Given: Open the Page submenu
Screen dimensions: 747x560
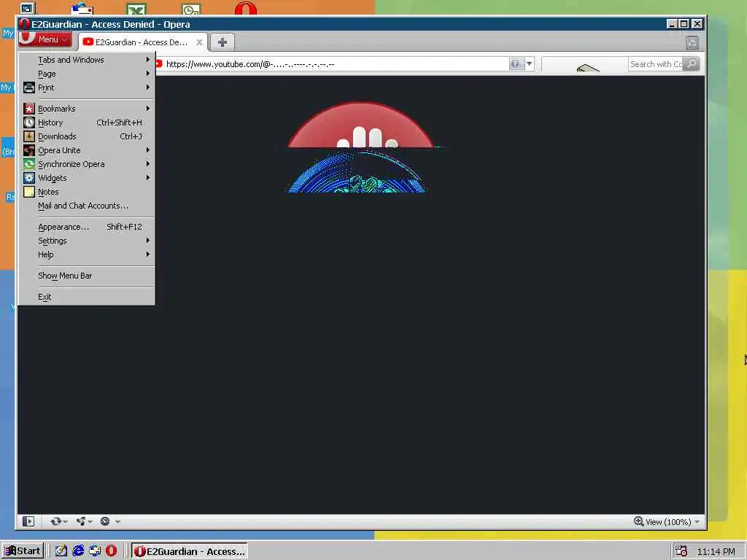Looking at the screenshot, I should coord(86,74).
